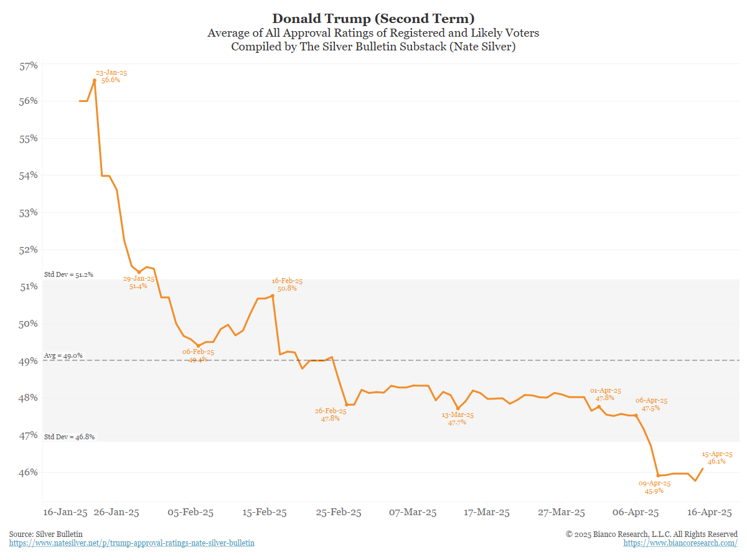The width and height of the screenshot is (747, 560).
Task: Click the 26-Feb-25 data point marker
Action: (x=347, y=404)
